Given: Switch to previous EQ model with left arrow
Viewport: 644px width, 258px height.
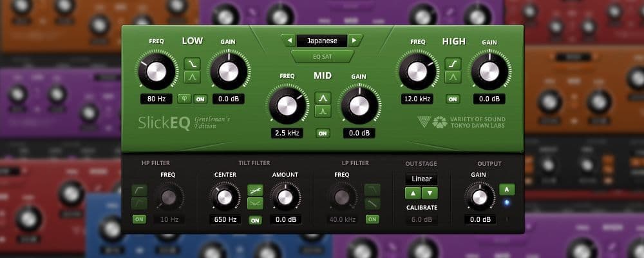Looking at the screenshot, I should pos(289,41).
